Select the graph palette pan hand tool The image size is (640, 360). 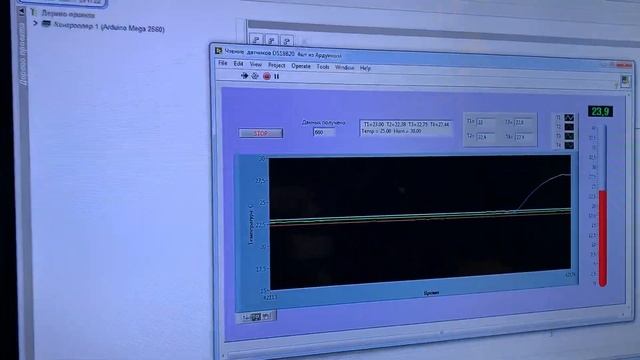pyautogui.click(x=267, y=316)
